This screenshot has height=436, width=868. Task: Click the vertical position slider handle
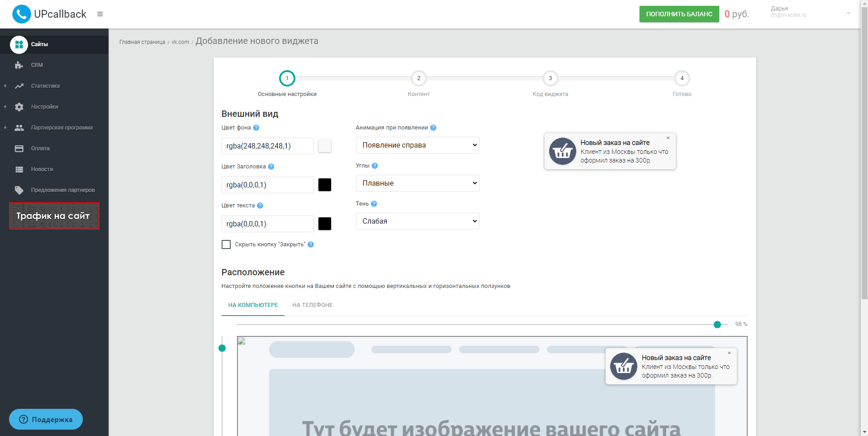pos(222,348)
